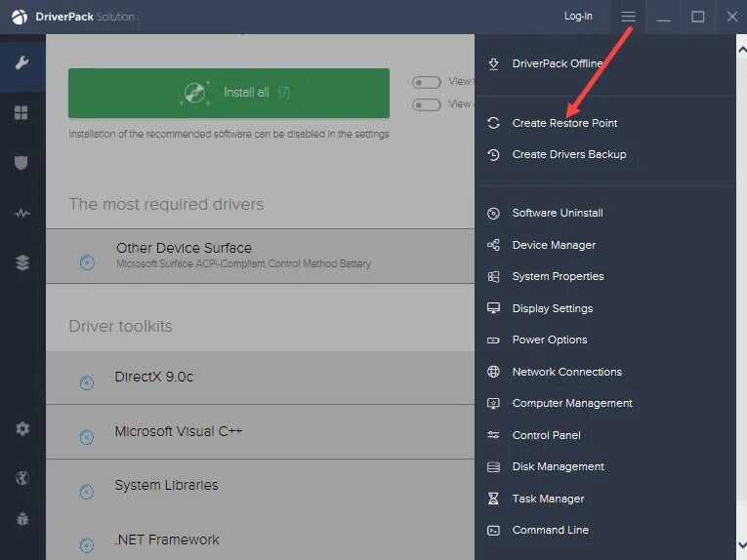Click the DriverPack logo icon
The image size is (747, 560).
(x=20, y=17)
